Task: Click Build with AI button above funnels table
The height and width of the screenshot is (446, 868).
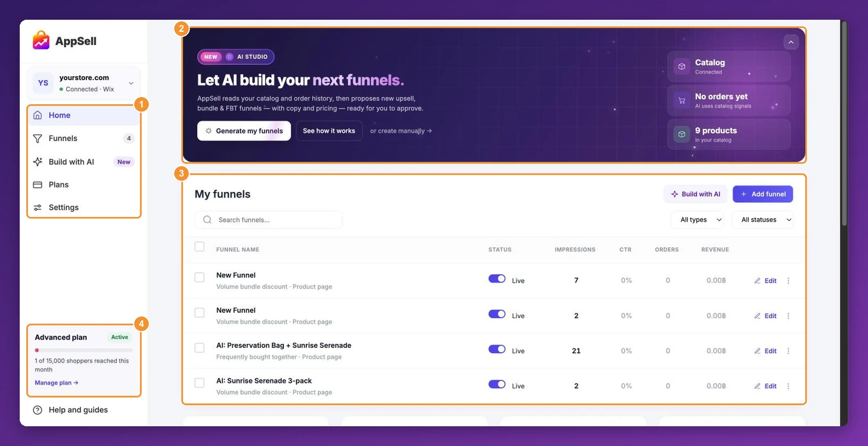Action: (695, 194)
